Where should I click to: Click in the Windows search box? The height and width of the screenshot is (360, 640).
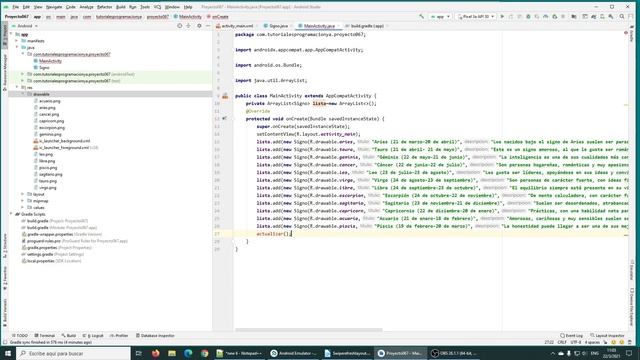73,353
